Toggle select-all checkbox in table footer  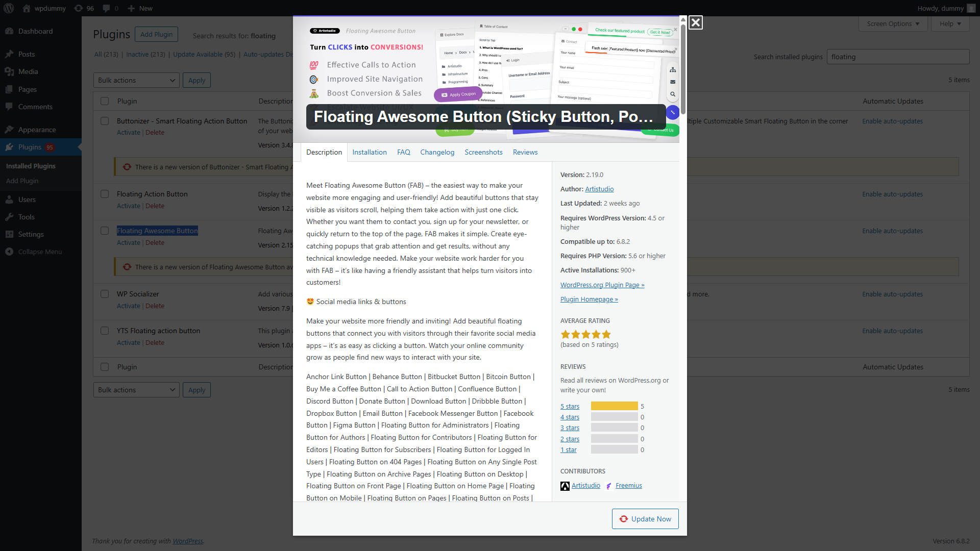click(x=105, y=367)
